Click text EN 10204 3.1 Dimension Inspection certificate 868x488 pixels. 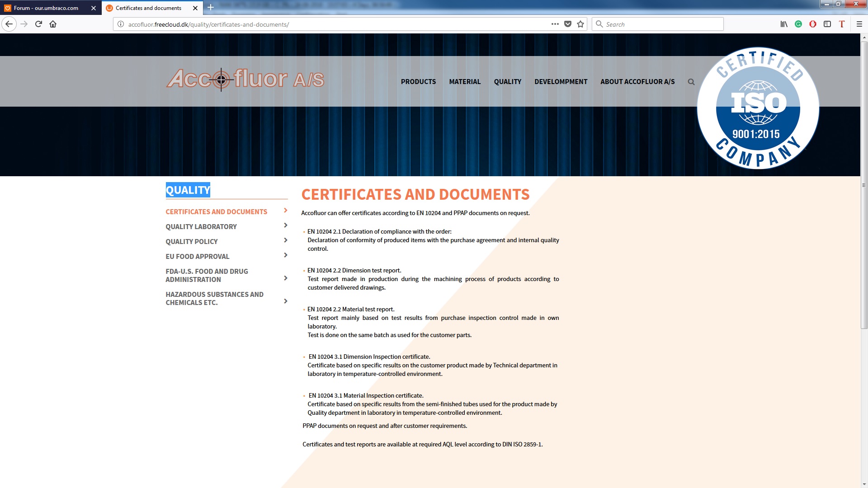(x=369, y=357)
